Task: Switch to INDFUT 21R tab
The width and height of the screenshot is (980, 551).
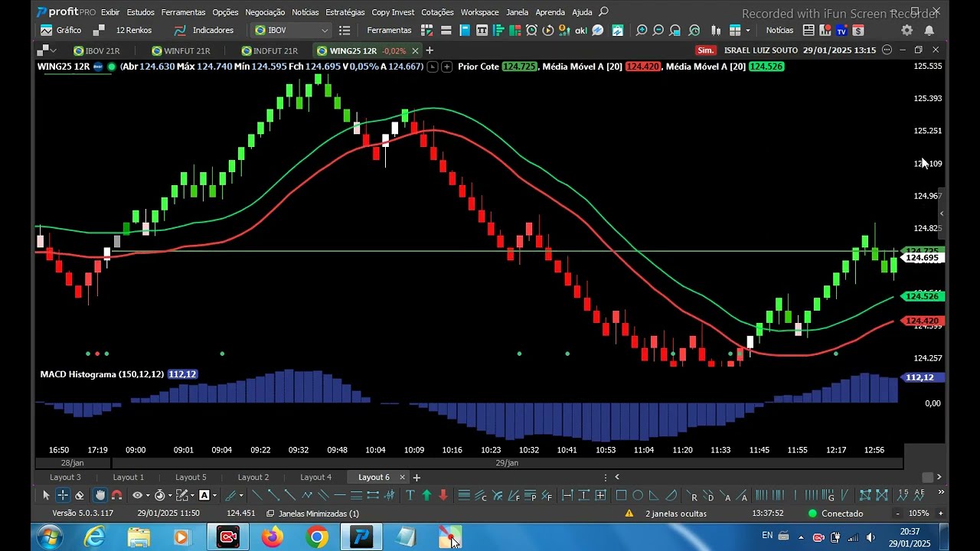Action: click(x=269, y=51)
